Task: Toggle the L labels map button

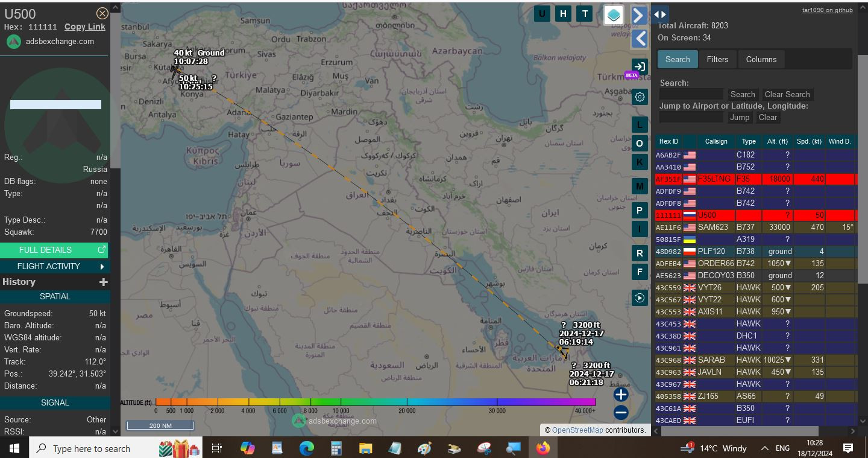Action: tap(640, 125)
